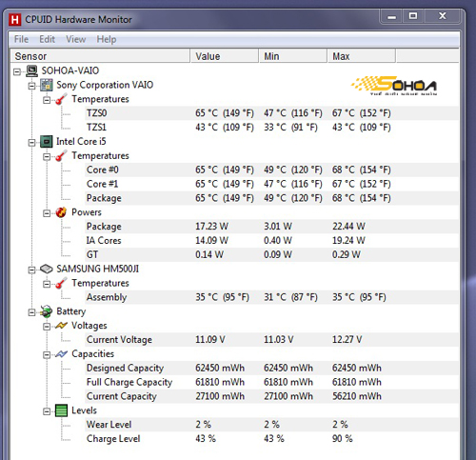
Task: Collapse the Intel Core i5 node
Action: click(31, 143)
